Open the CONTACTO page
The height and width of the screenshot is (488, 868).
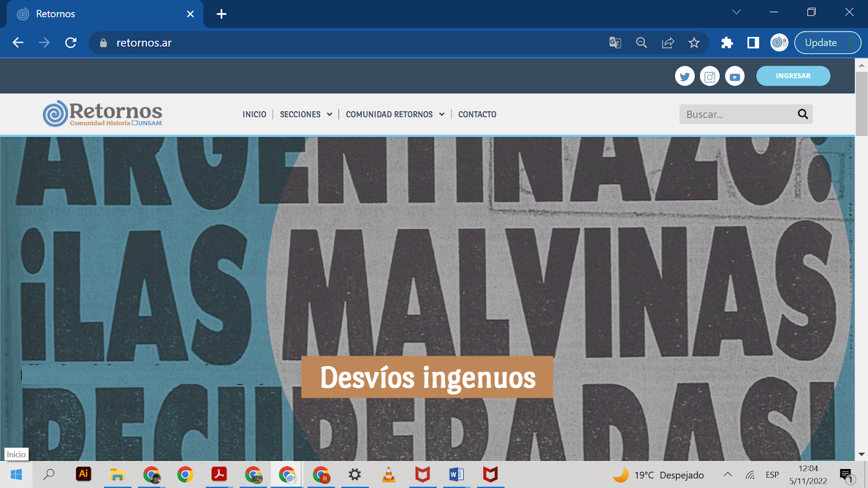(x=477, y=114)
